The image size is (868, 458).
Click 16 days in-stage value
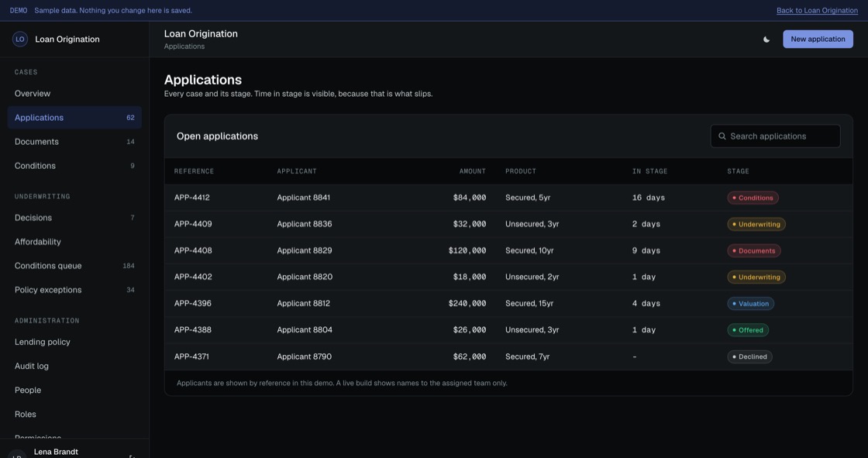coord(648,198)
